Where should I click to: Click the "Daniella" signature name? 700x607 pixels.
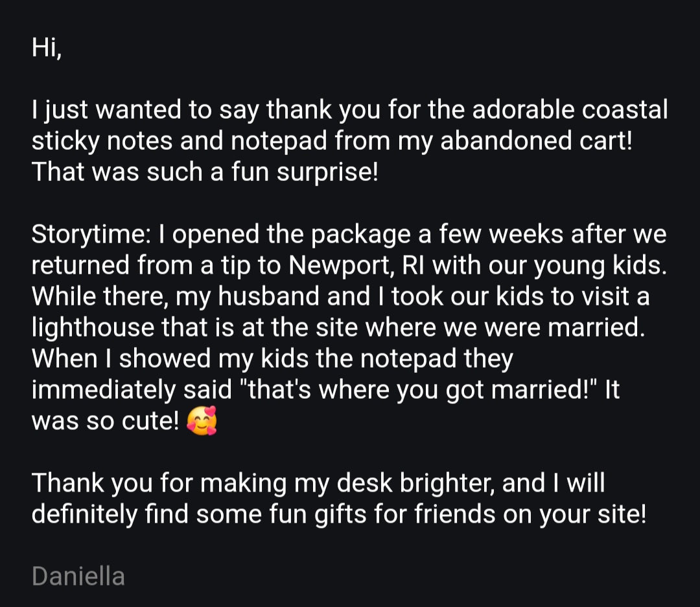click(x=78, y=576)
